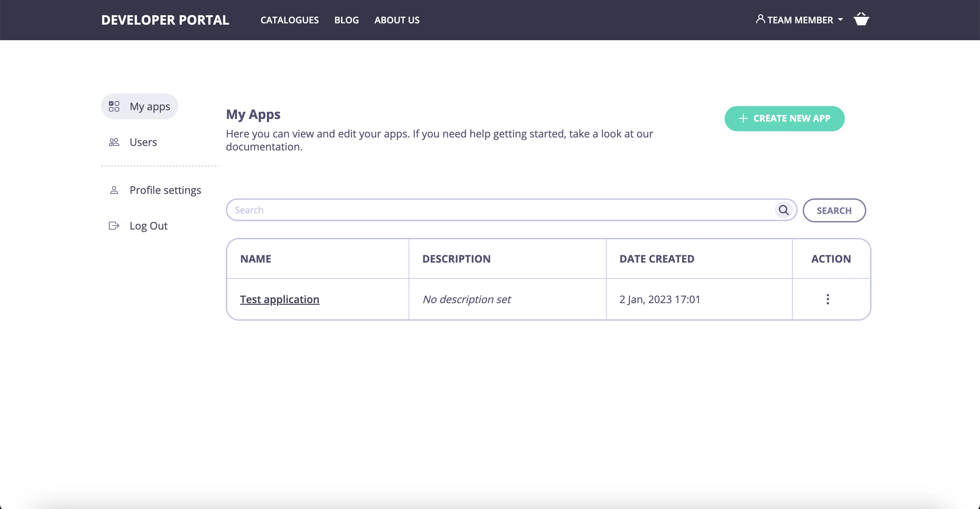Click the My apps grid icon
Screen dimensions: 980x509
[113, 106]
